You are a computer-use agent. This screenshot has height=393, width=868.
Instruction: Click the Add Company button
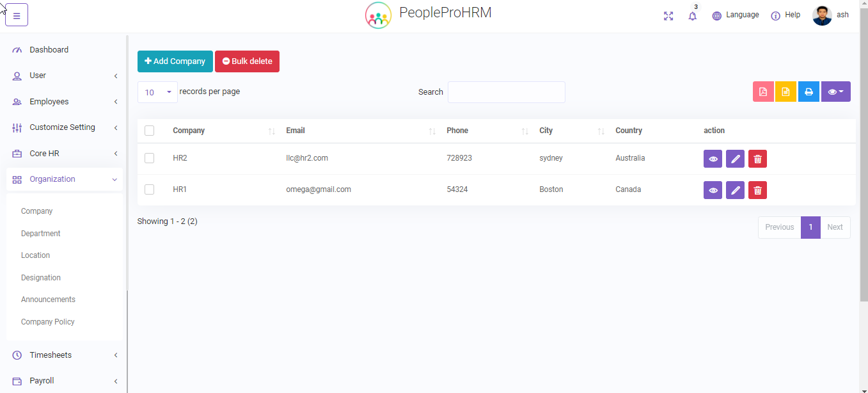(175, 61)
